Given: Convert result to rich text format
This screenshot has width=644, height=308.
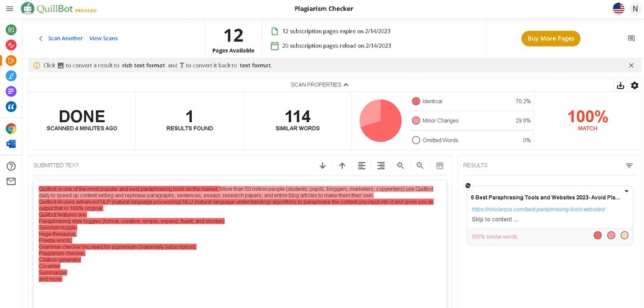Looking at the screenshot, I should tap(440, 165).
